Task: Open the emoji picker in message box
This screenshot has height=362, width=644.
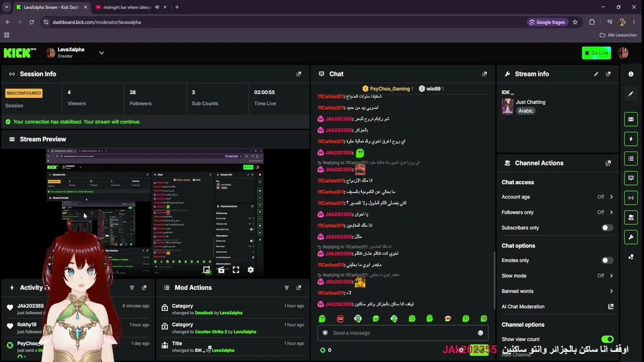Action: [480, 333]
